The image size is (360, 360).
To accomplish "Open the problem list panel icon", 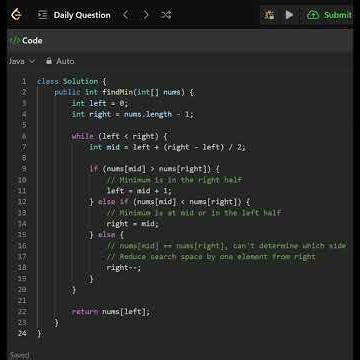I will click(43, 15).
